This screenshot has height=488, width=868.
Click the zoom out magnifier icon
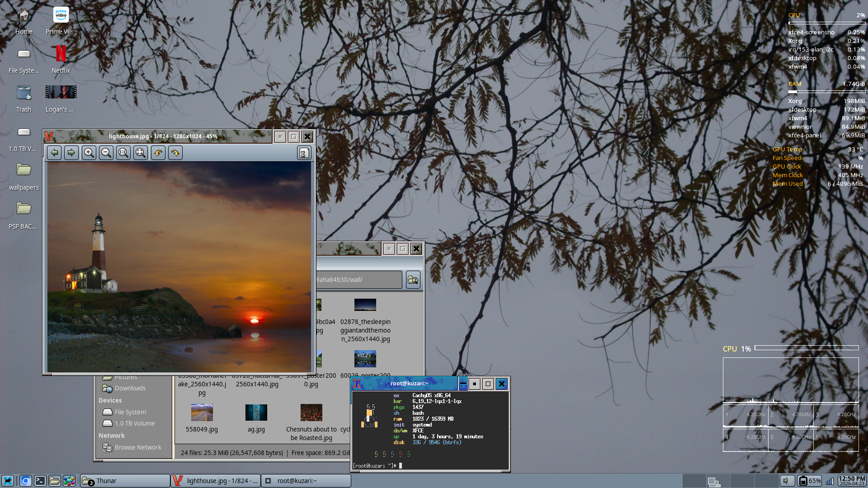106,153
